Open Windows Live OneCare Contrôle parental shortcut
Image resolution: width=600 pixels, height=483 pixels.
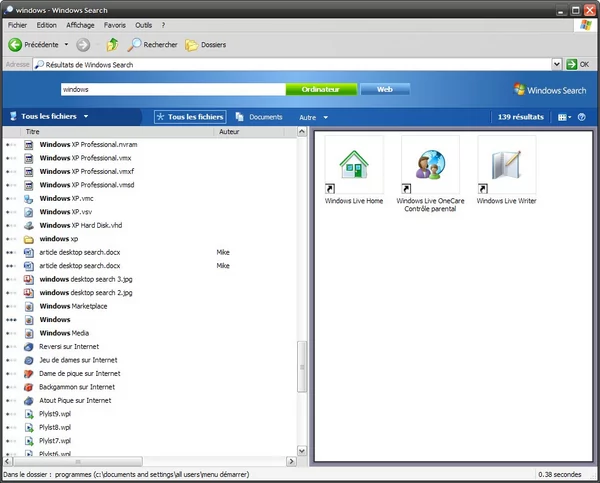point(430,174)
